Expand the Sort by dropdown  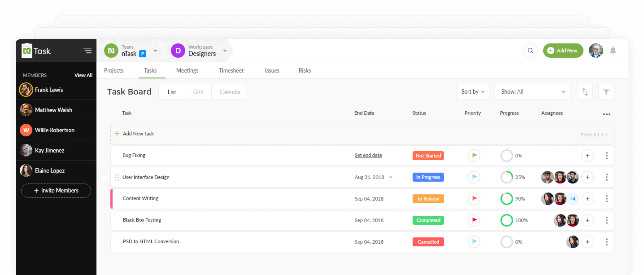(473, 92)
